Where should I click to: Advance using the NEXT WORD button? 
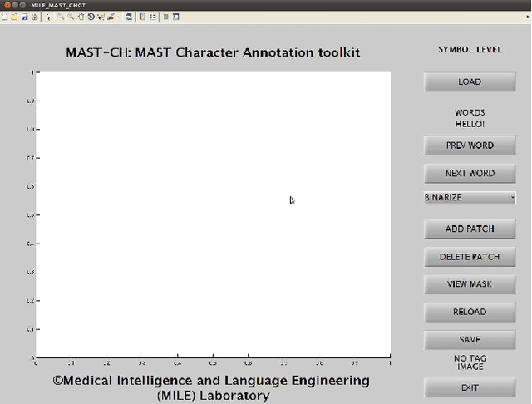(470, 173)
